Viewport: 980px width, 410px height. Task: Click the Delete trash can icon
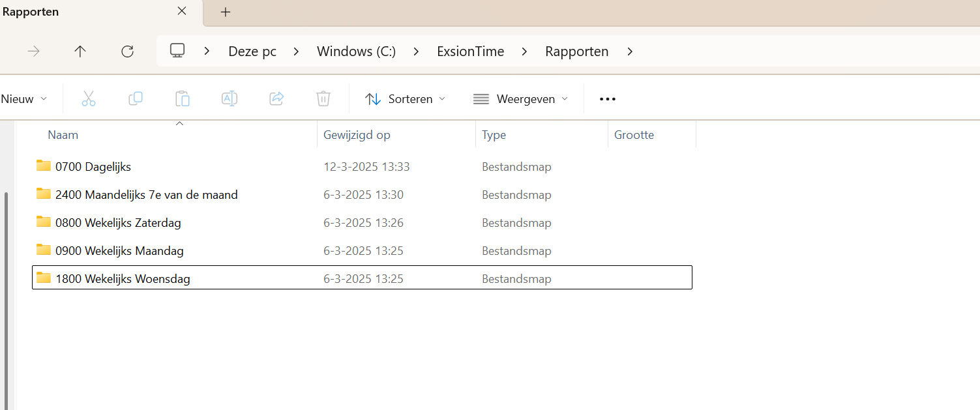point(323,99)
